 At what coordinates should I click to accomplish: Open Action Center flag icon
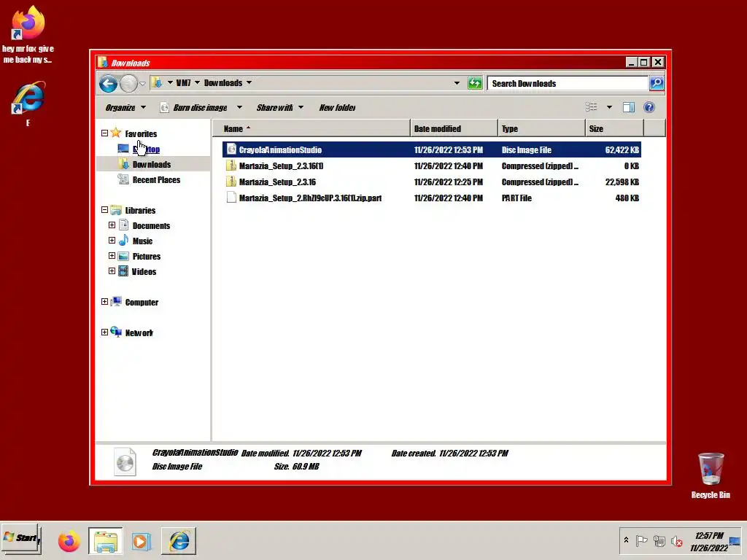pos(642,541)
